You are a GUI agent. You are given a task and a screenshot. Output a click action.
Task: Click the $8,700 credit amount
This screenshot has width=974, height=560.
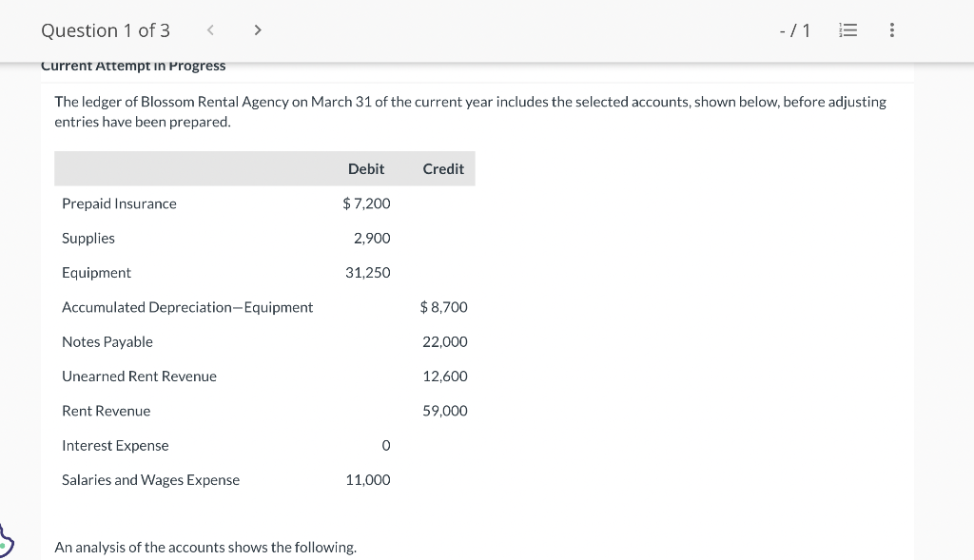(x=443, y=307)
